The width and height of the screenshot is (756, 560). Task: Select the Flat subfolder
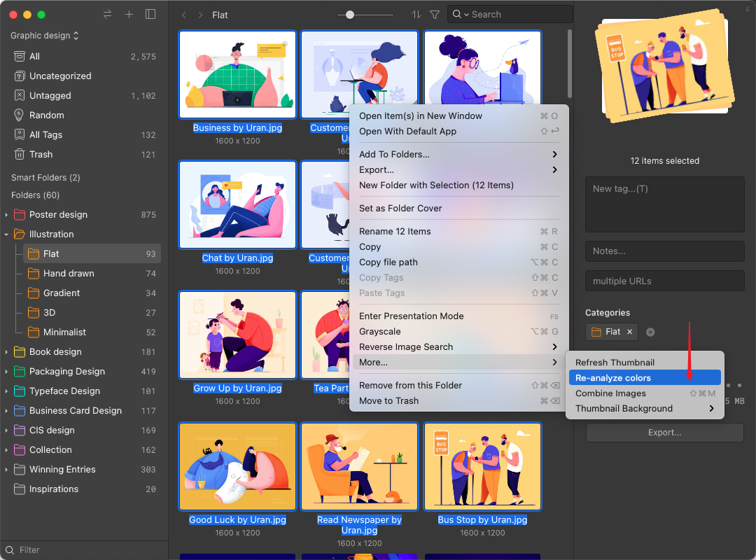(x=92, y=253)
